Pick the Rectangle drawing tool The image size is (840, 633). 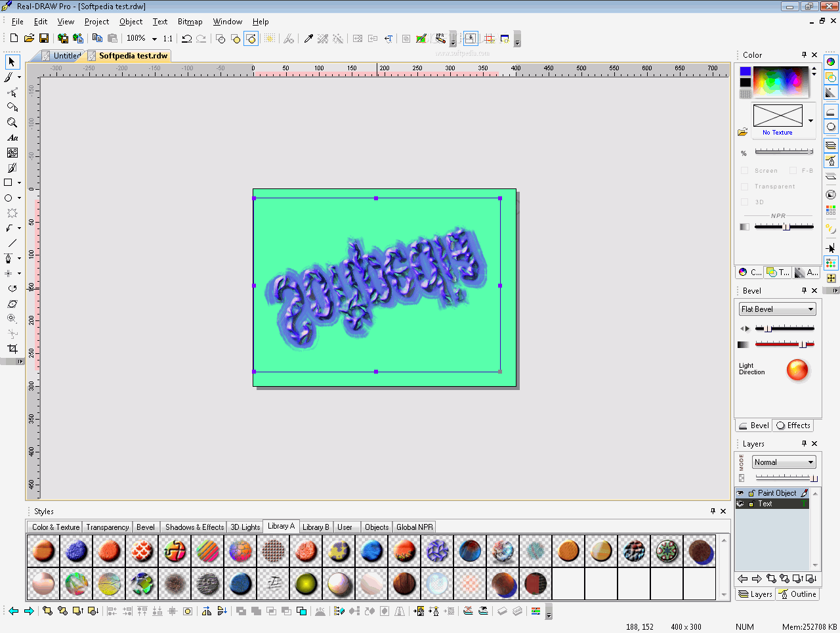tap(9, 183)
